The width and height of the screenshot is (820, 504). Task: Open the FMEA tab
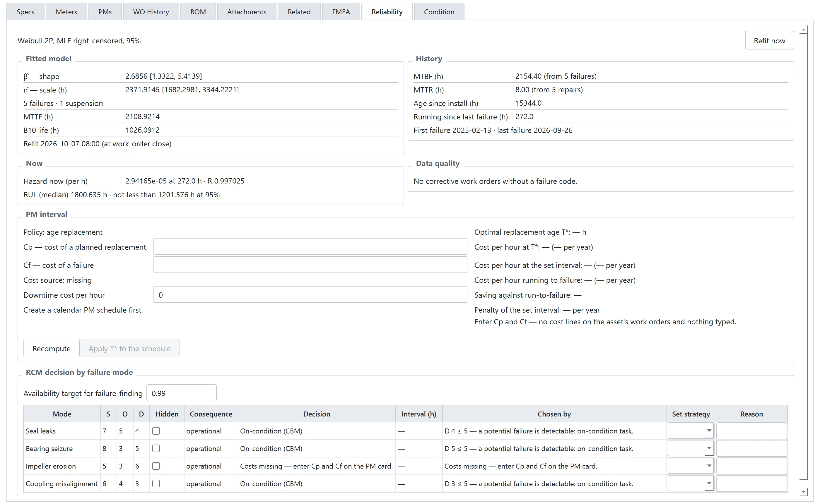341,12
